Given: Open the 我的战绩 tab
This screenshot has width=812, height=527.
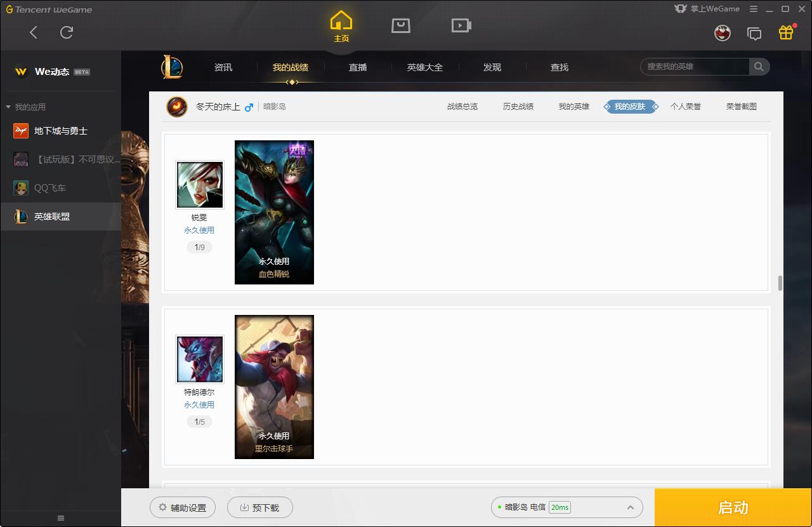Looking at the screenshot, I should (x=291, y=67).
